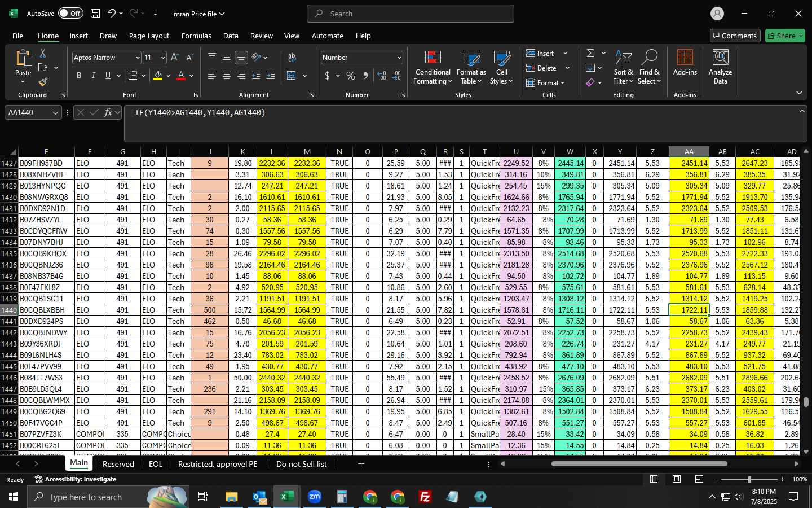
Task: Open Cell Styles gallery
Action: 501,68
